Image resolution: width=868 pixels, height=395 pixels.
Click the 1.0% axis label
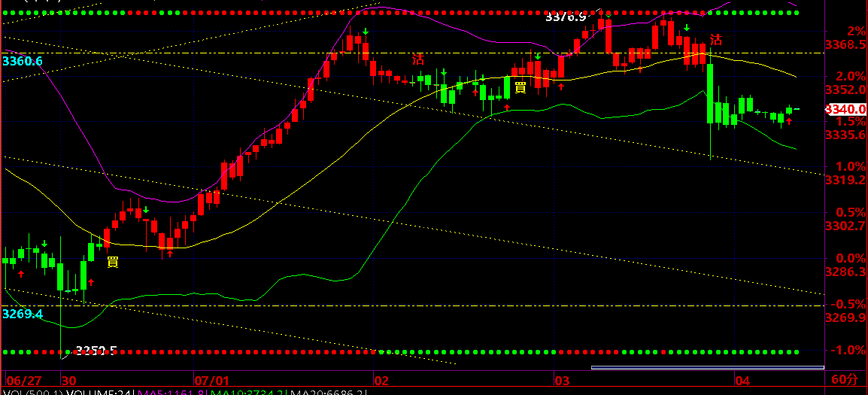pos(851,166)
